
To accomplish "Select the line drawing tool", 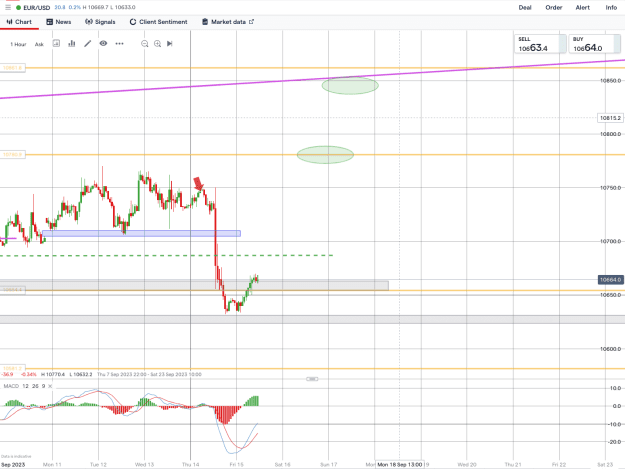I will pyautogui.click(x=88, y=43).
